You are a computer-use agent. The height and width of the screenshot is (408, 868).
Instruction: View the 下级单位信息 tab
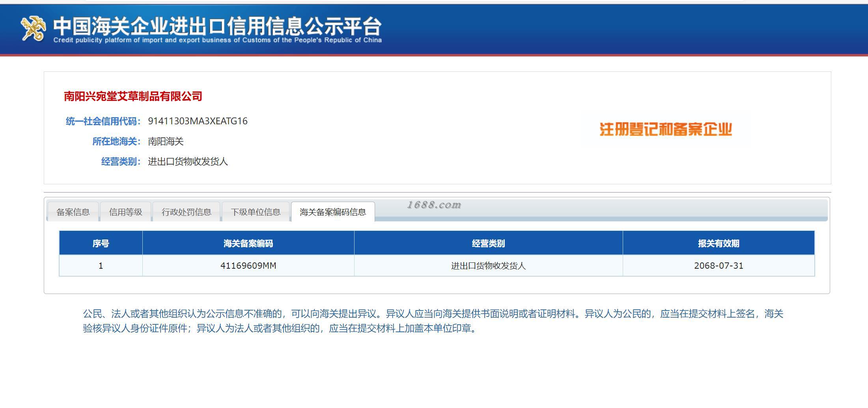click(256, 212)
